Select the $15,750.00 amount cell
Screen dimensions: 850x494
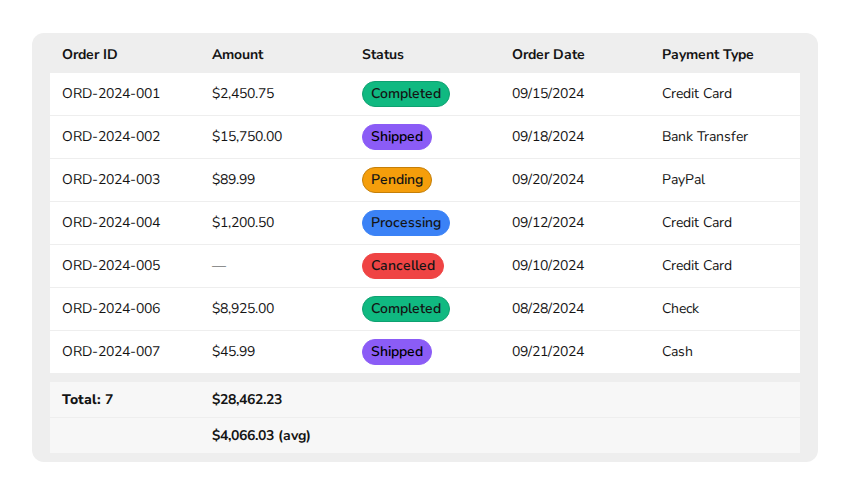click(x=247, y=137)
